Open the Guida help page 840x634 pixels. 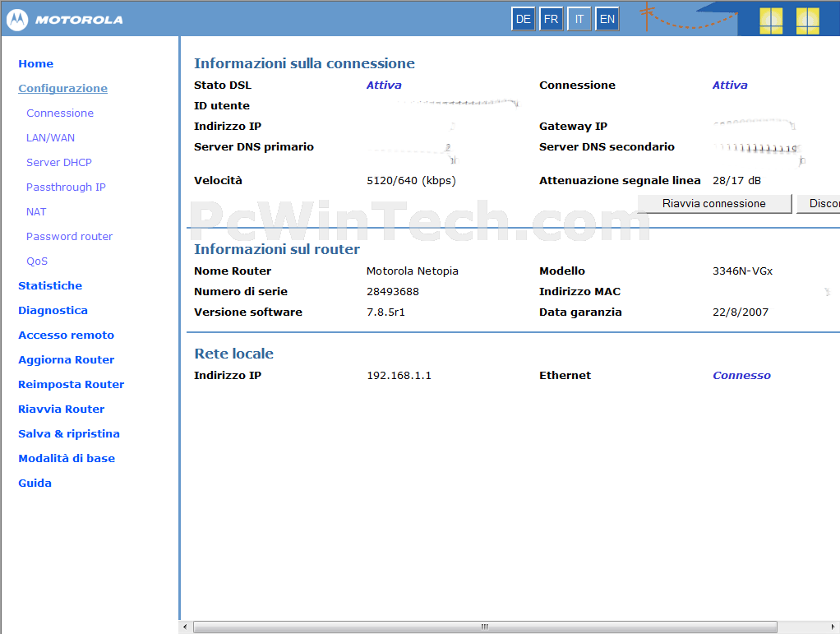point(35,483)
